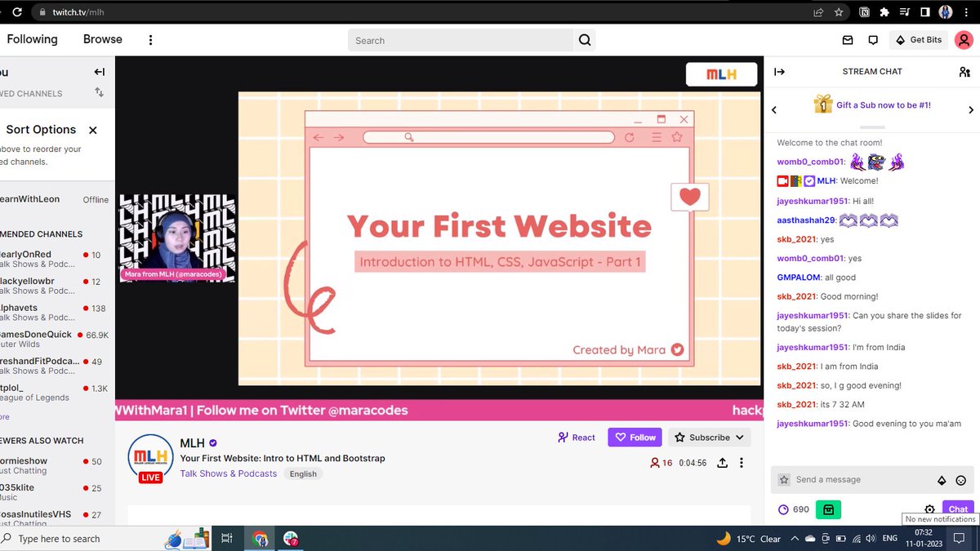The height and width of the screenshot is (551, 980).
Task: Claim the green channel points chest
Action: [828, 509]
